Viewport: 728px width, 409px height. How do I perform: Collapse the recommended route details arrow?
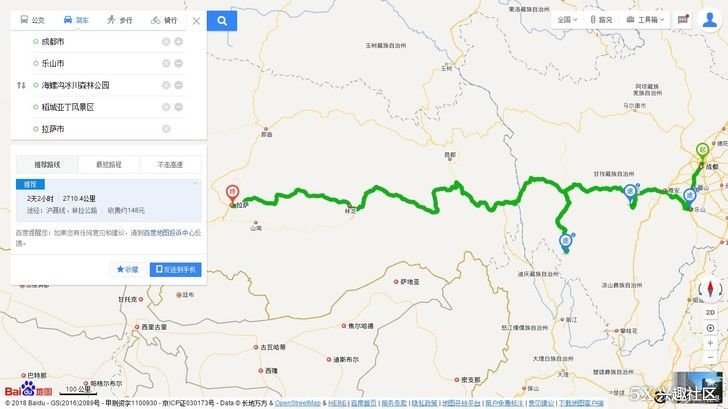point(195,183)
